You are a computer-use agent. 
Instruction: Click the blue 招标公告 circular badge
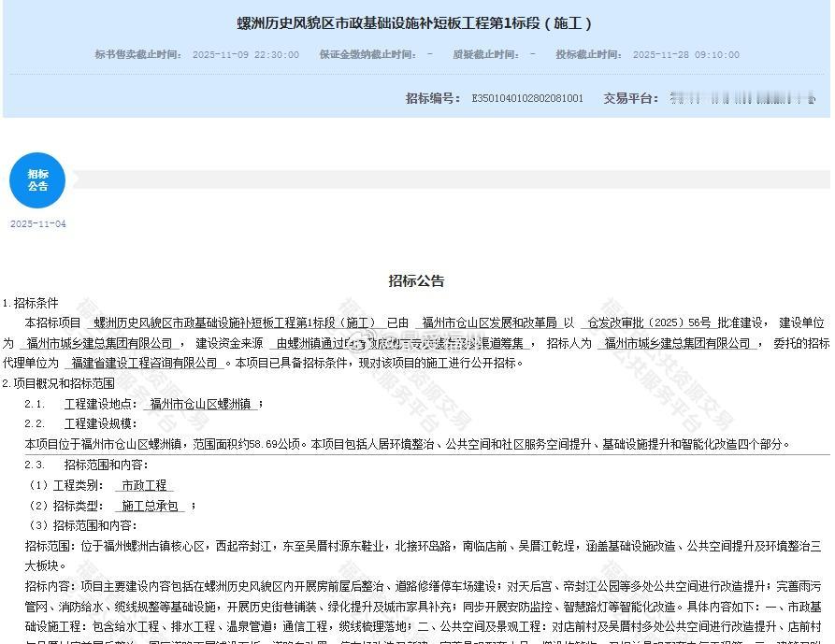(x=36, y=180)
